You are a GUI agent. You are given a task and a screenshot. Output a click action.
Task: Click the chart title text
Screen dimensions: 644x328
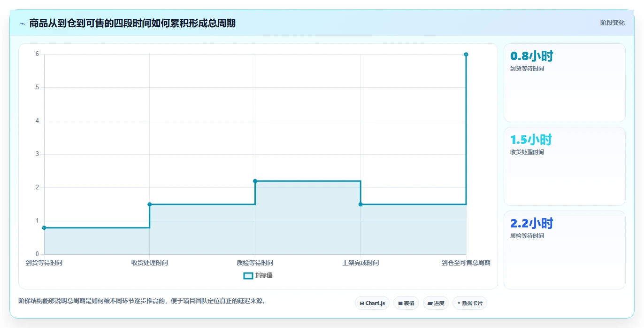pyautogui.click(x=132, y=23)
